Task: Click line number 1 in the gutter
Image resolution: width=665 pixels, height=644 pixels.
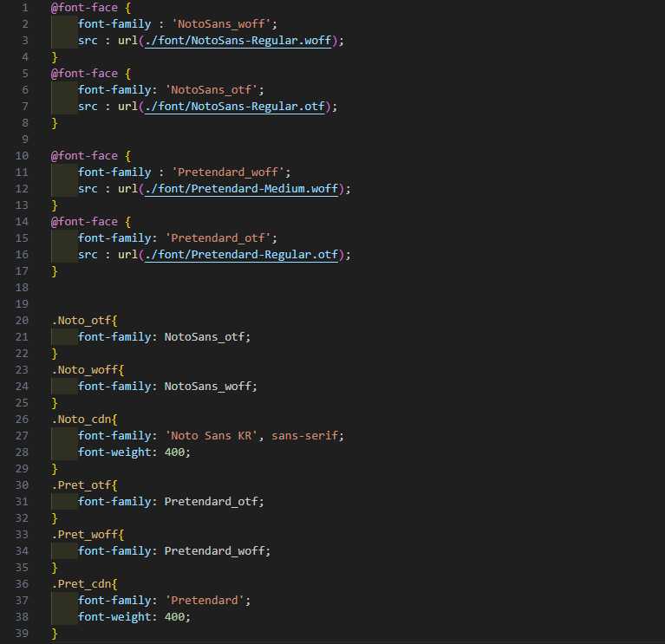Action: tap(25, 8)
